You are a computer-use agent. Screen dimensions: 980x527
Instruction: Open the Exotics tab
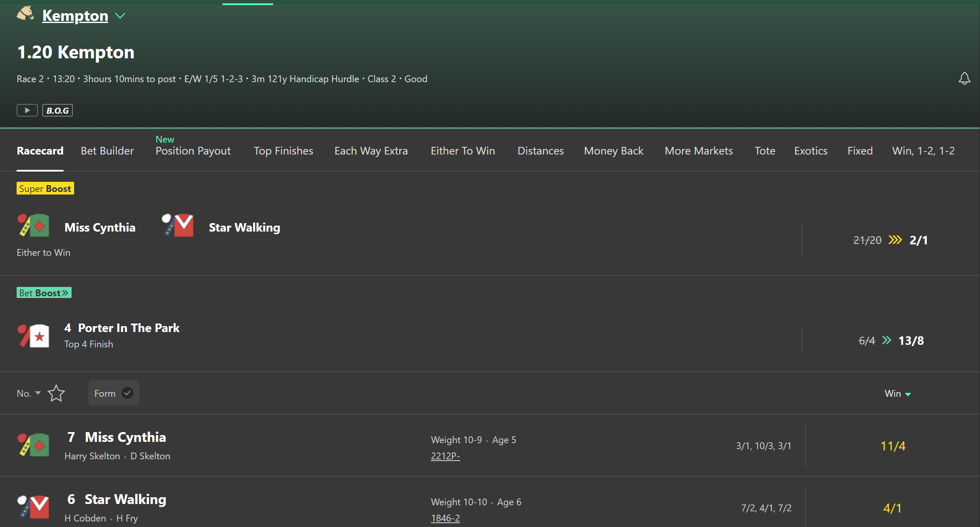point(811,151)
